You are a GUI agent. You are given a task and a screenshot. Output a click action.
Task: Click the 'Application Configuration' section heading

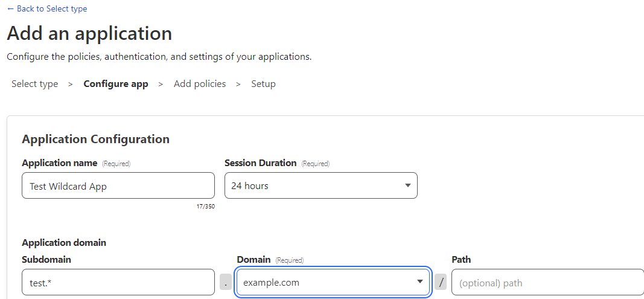click(x=96, y=139)
